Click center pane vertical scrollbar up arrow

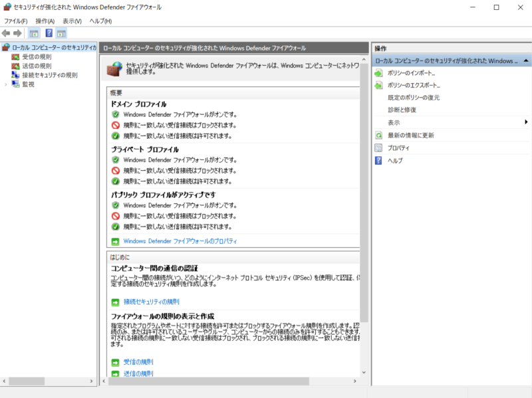point(364,60)
